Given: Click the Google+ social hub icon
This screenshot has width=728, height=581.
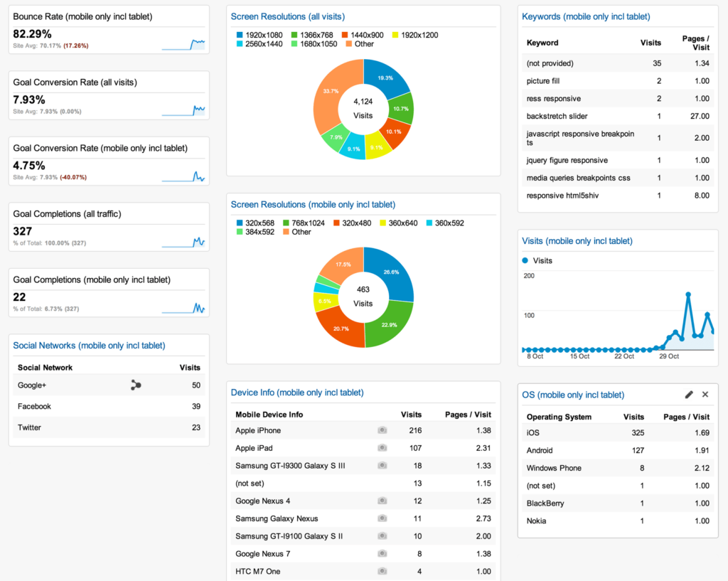Looking at the screenshot, I should pyautogui.click(x=136, y=385).
